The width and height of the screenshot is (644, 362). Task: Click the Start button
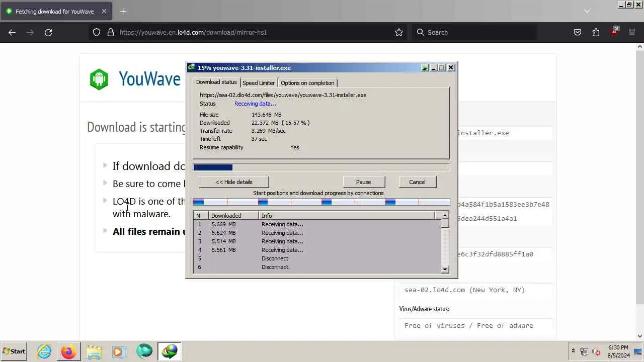(x=14, y=351)
